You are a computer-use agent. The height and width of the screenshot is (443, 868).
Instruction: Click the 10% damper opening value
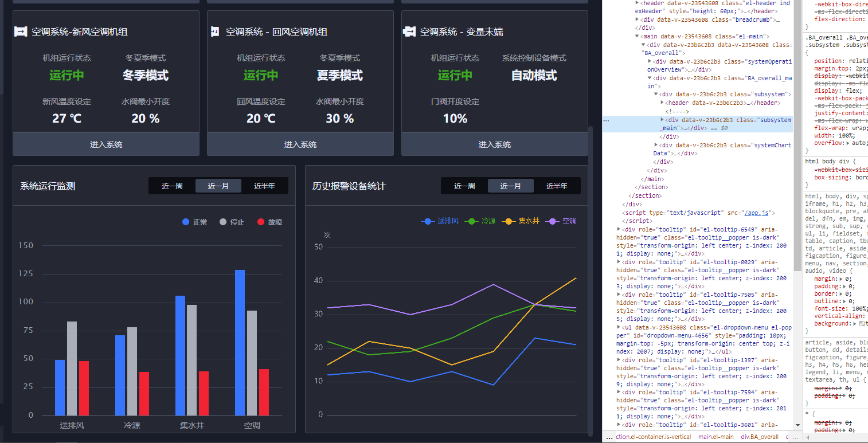pyautogui.click(x=455, y=119)
